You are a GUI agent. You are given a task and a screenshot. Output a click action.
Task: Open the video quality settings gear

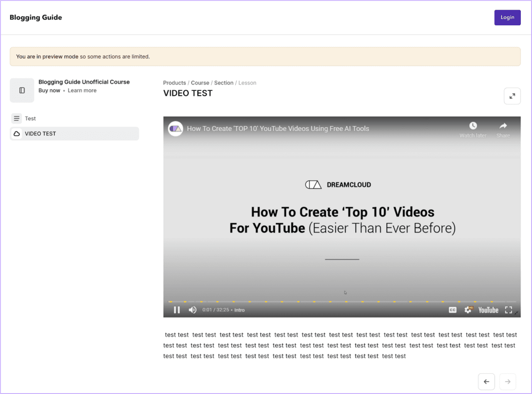tap(469, 310)
